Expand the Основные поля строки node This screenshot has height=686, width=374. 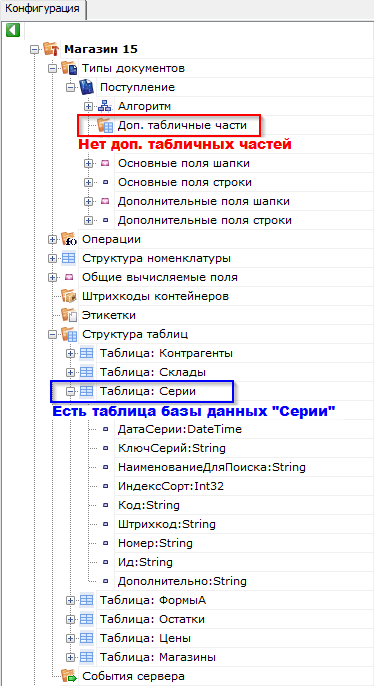[x=89, y=182]
